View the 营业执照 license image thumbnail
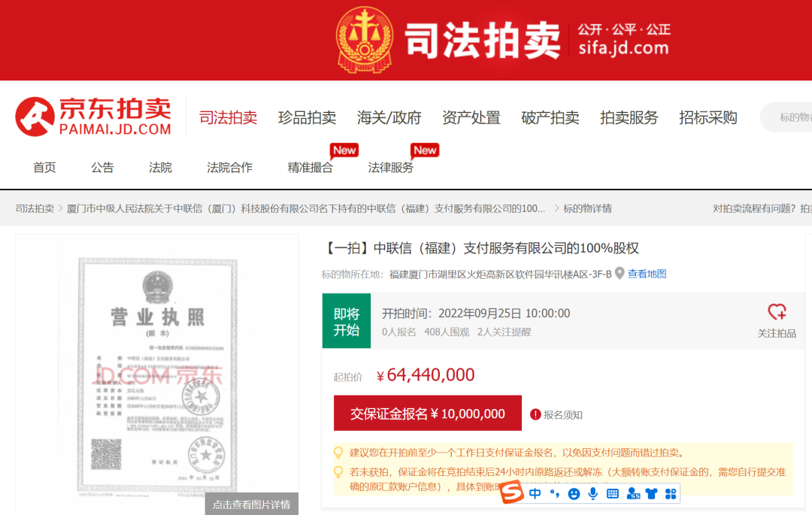The width and height of the screenshot is (812, 515). (x=158, y=368)
